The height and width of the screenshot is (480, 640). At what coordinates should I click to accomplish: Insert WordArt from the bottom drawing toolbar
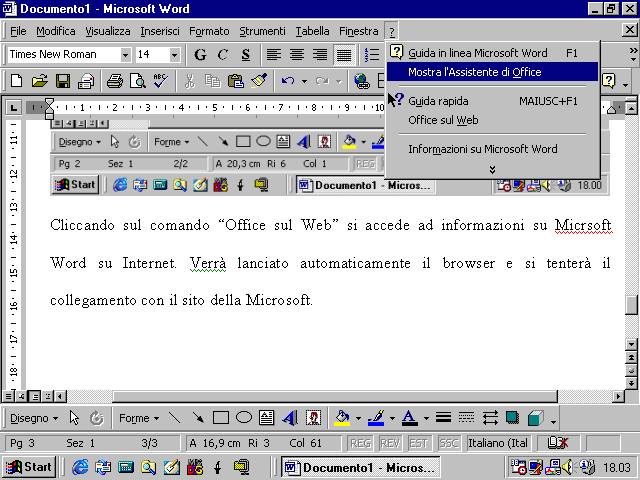pyautogui.click(x=290, y=418)
